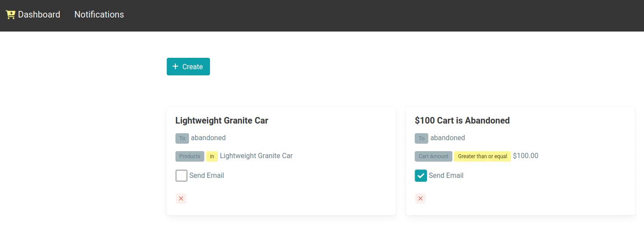Click the $100.00 amount value
Viewport: 644px width, 230px height.
(x=525, y=156)
